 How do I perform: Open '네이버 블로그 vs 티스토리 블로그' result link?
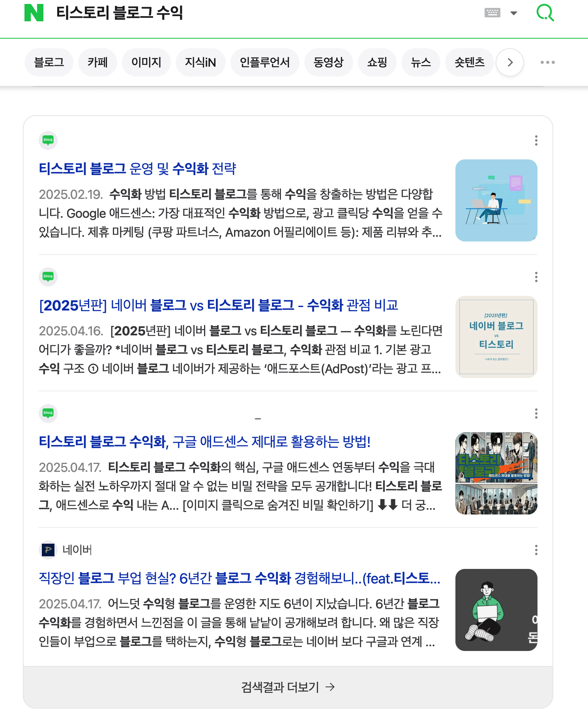pos(219,305)
